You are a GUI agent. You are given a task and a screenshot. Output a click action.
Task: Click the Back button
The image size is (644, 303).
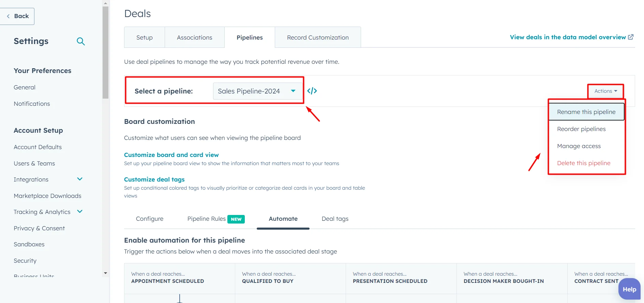(18, 16)
